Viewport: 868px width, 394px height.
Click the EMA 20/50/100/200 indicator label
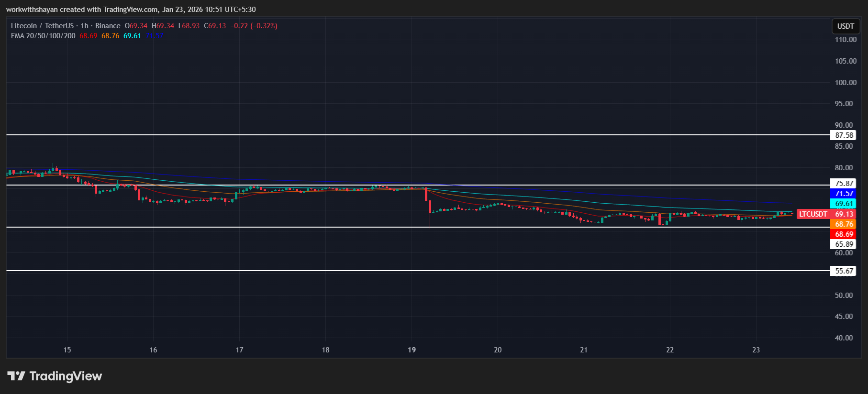43,36
